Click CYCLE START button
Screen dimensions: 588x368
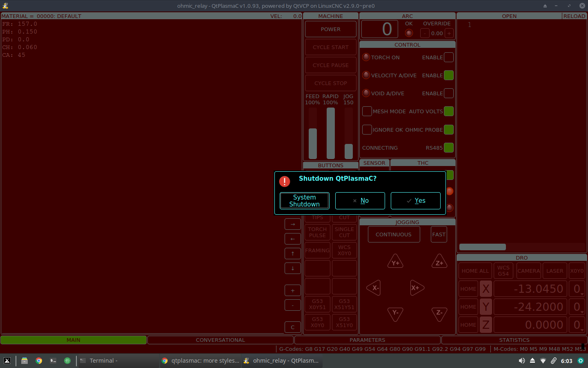click(x=331, y=47)
